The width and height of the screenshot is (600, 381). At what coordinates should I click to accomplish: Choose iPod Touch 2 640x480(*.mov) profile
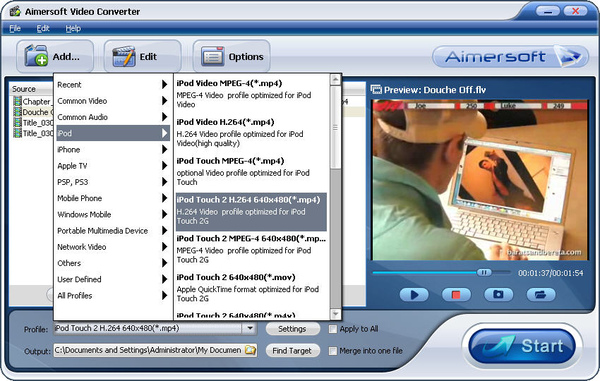[x=251, y=288]
